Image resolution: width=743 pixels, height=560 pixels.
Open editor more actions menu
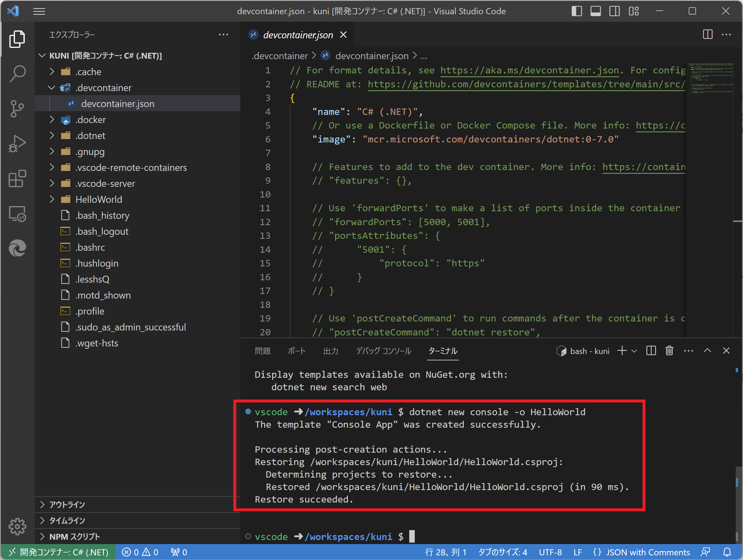tap(726, 34)
